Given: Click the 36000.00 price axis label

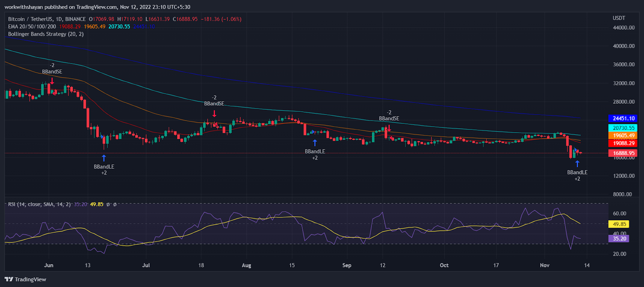Looking at the screenshot, I should pyautogui.click(x=624, y=65).
